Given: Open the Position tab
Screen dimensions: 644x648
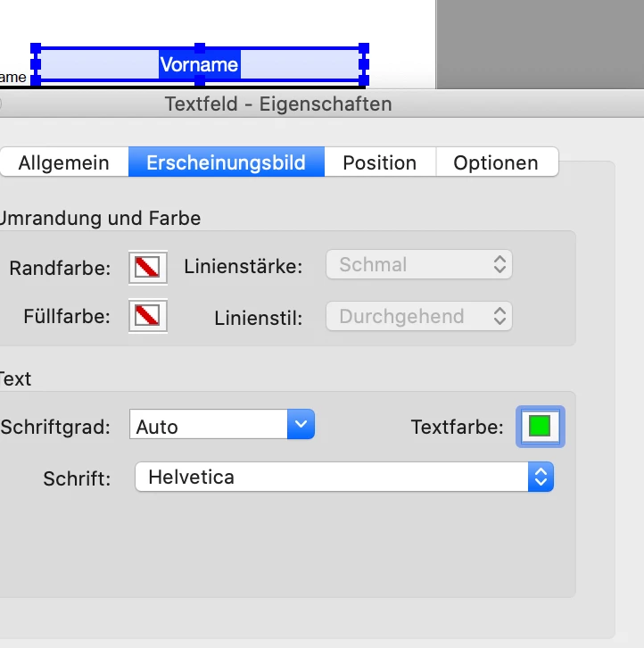Looking at the screenshot, I should point(380,162).
